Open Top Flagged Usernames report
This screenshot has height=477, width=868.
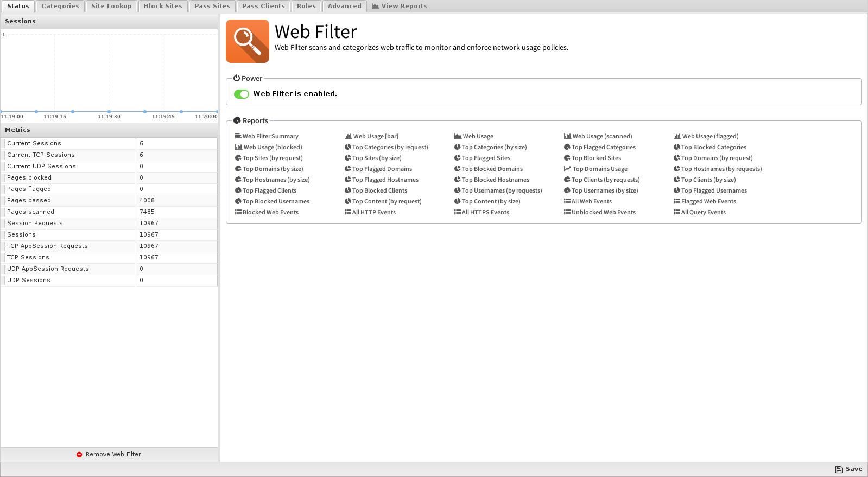(710, 190)
